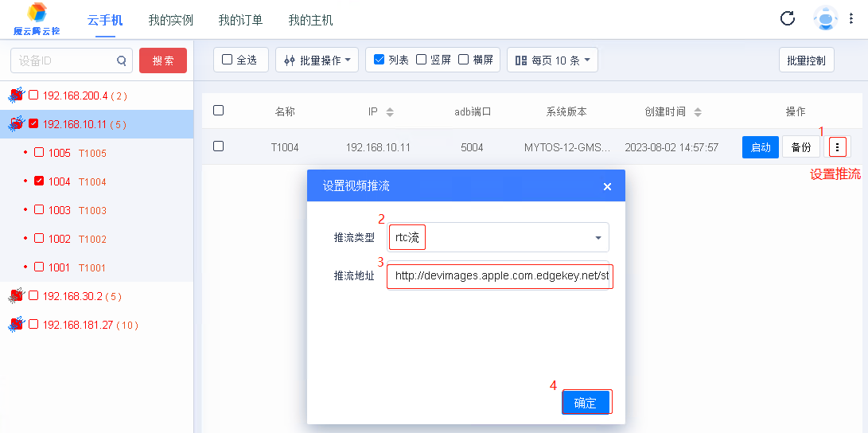
Task: Click the host icon for 192.168.200.4
Action: tap(16, 96)
